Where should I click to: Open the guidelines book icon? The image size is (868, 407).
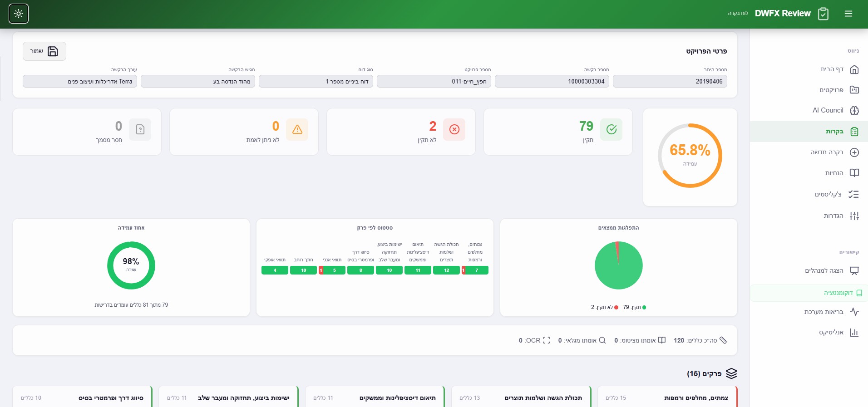[x=854, y=173]
